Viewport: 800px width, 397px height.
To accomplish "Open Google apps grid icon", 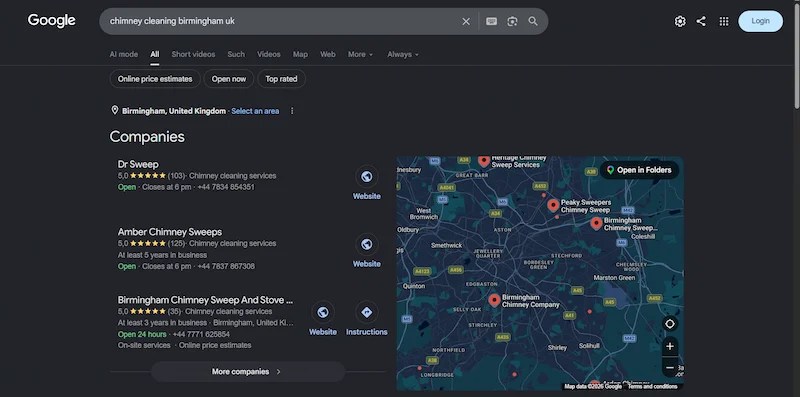I will 724,21.
